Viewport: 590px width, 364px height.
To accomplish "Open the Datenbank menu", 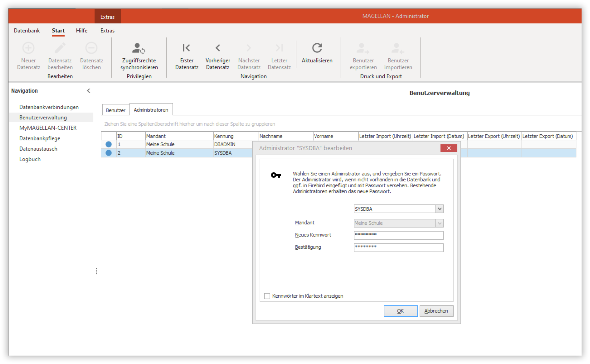I will coord(27,31).
